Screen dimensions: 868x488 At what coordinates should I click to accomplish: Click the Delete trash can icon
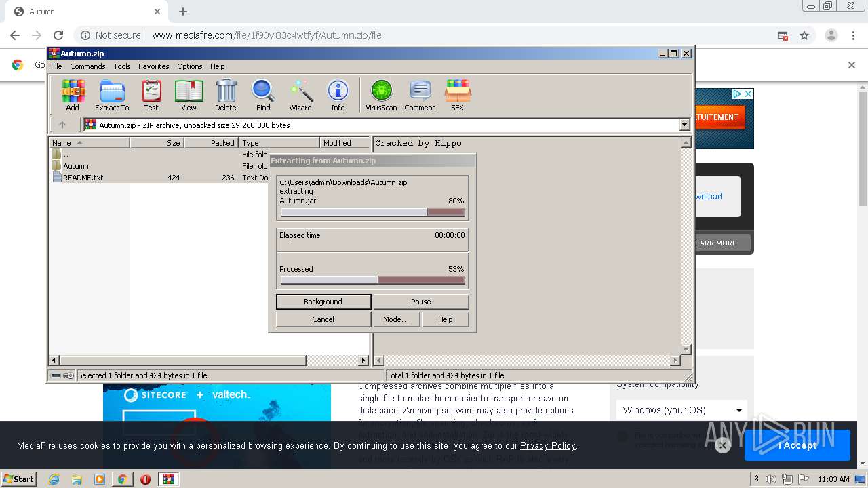pos(226,95)
